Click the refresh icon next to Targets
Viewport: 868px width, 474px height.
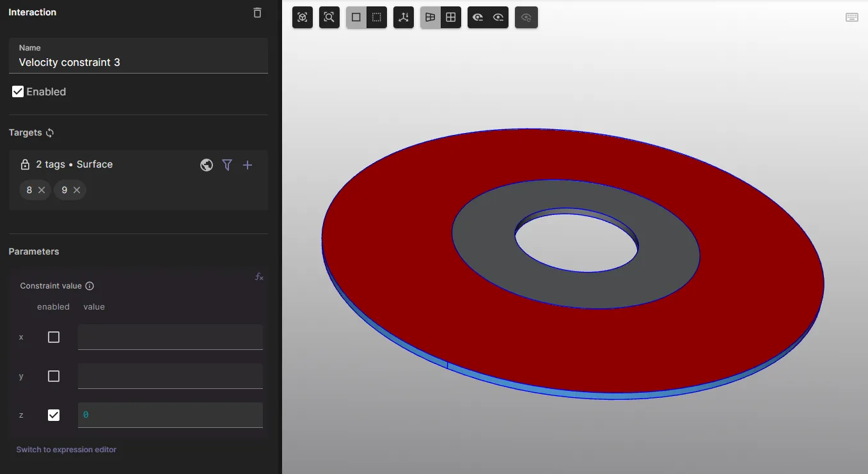50,133
